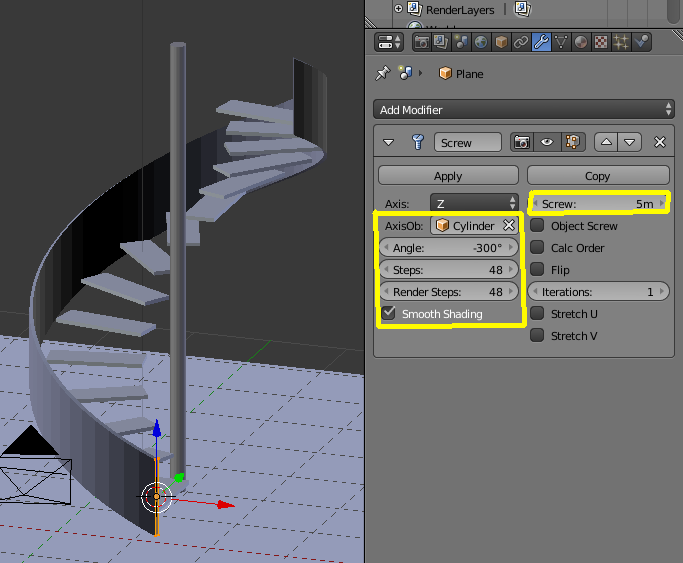Click the render layer icon after RenderLayers
Screen dimensions: 683x563
click(522, 9)
